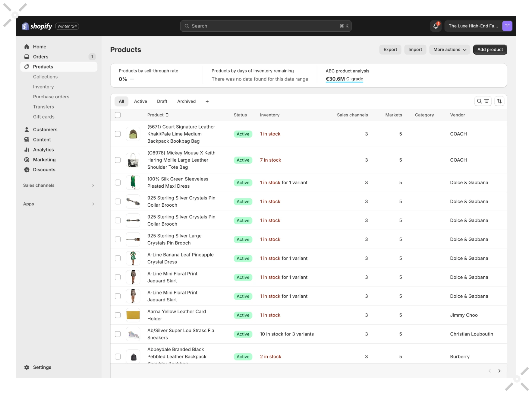This screenshot has height=394, width=532.
Task: Expand the Apps section
Action: [93, 204]
